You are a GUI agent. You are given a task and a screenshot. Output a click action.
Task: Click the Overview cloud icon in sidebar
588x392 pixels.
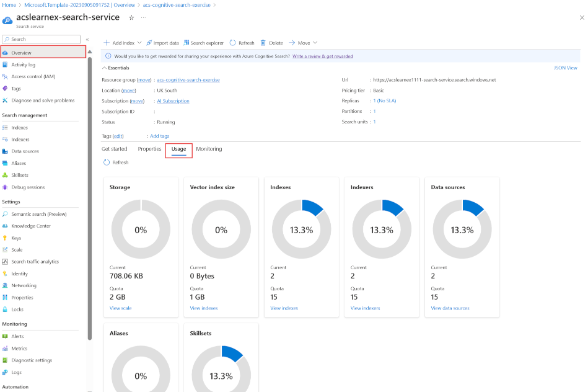click(5, 53)
